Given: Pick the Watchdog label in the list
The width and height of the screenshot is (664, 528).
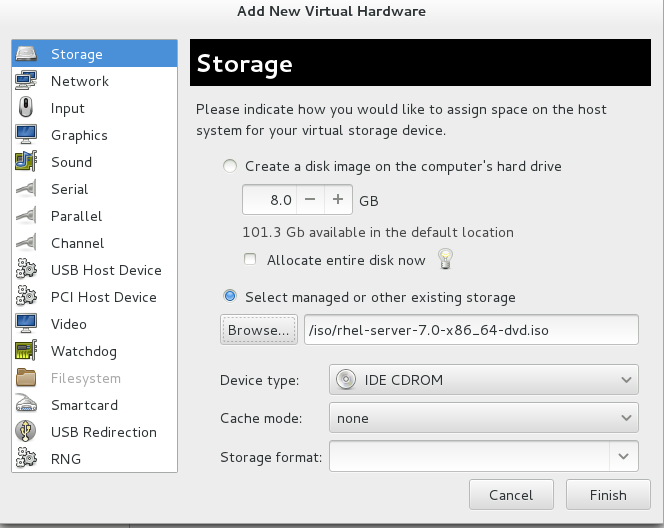Looking at the screenshot, I should click(x=84, y=351).
